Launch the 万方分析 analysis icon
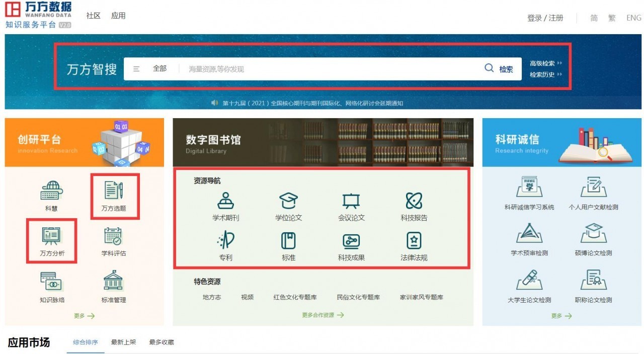The image size is (644, 354). (52, 236)
